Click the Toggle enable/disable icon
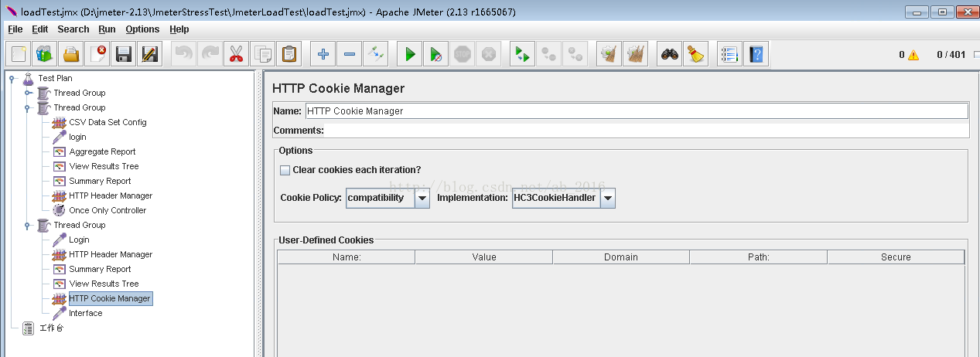 click(x=375, y=54)
